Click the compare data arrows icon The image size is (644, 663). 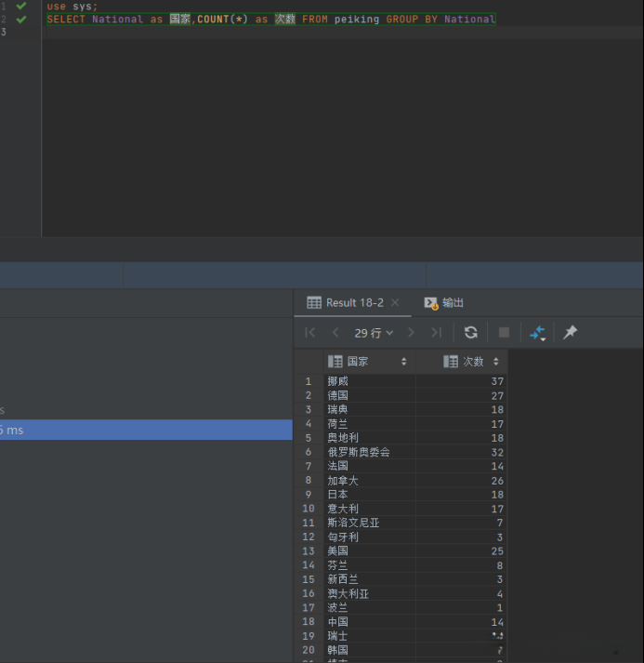(537, 332)
